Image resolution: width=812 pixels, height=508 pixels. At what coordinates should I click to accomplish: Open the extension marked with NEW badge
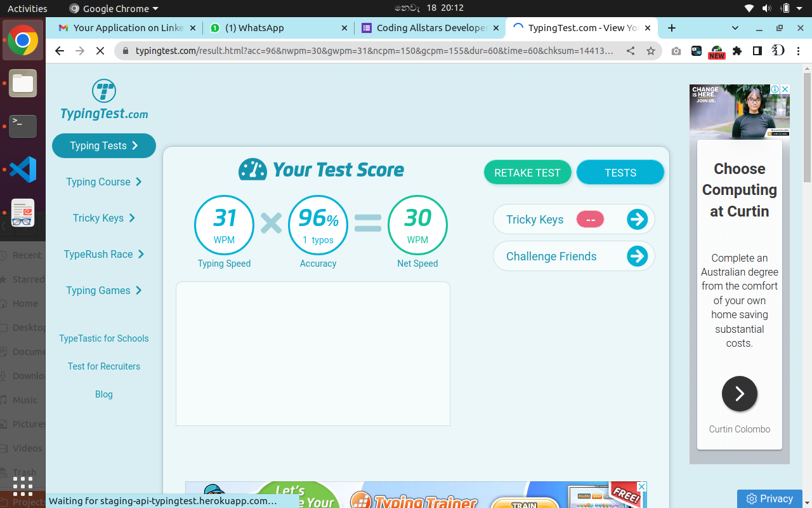click(x=716, y=52)
